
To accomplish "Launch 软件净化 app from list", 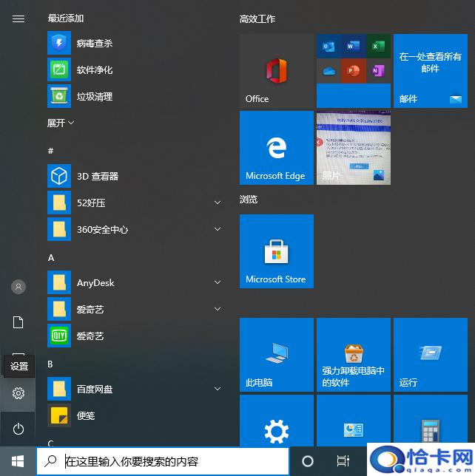I will pyautogui.click(x=95, y=70).
